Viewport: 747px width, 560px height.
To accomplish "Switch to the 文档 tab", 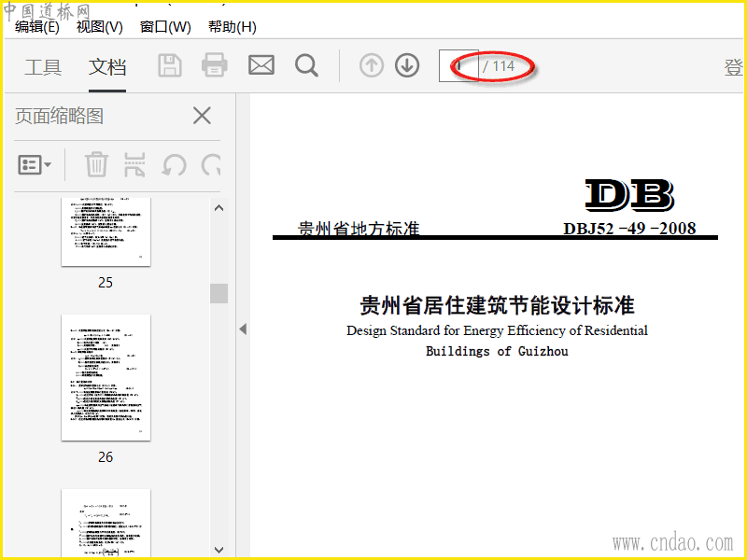I will coord(107,67).
